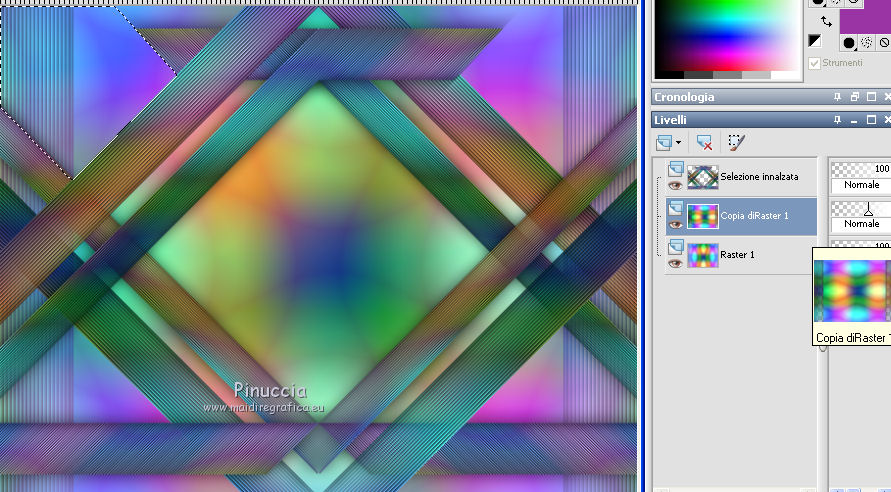Open blend mode Normale for Copia diRaster 1

coord(861,224)
